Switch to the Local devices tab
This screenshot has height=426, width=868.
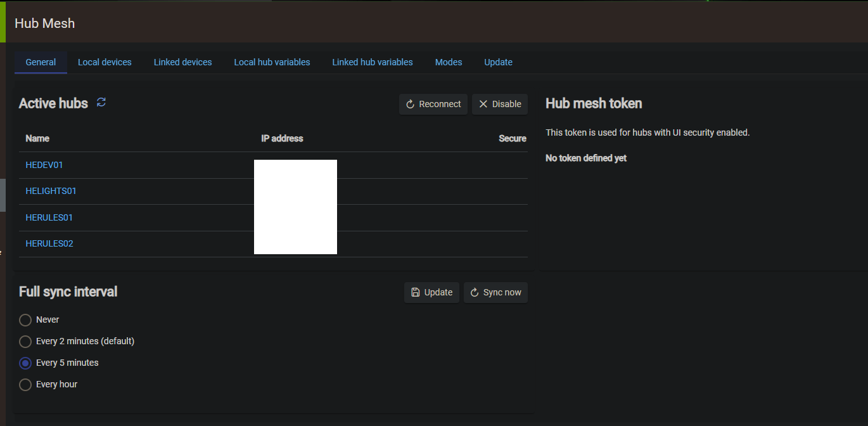(105, 62)
